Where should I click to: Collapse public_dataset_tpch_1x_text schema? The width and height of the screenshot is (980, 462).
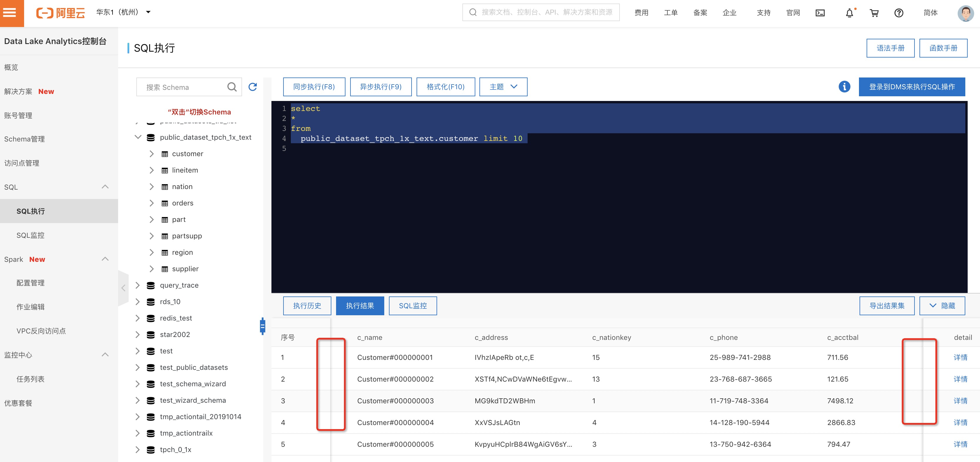tap(138, 137)
